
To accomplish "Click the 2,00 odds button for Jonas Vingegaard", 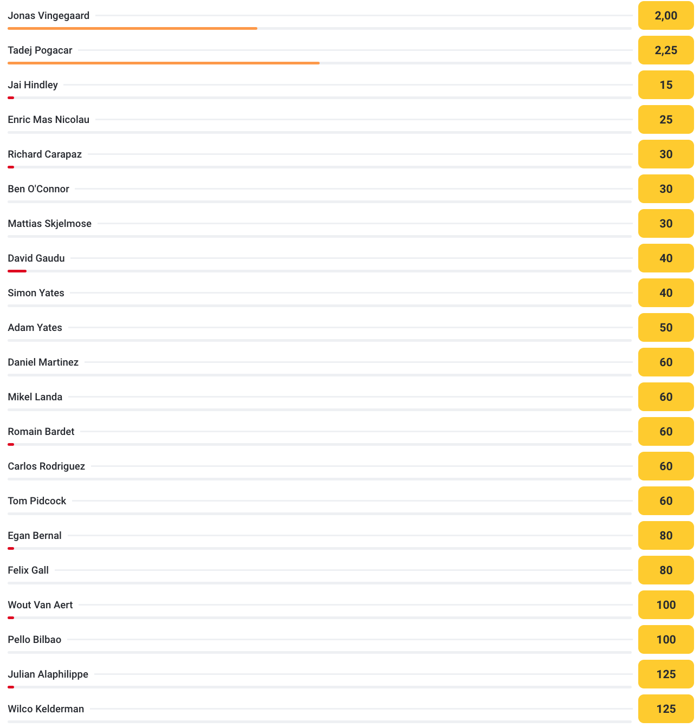I will point(666,16).
